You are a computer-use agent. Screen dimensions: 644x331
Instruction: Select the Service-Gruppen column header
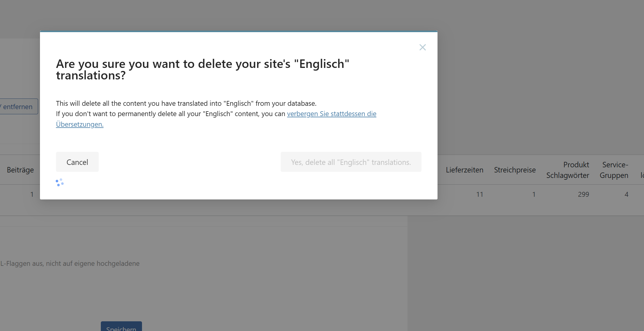point(614,170)
